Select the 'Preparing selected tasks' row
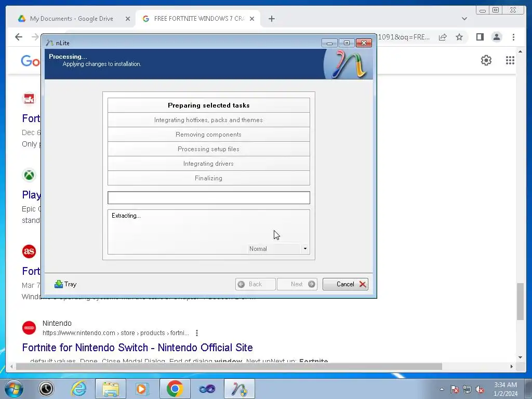Viewport: 532px width, 399px height. click(209, 105)
